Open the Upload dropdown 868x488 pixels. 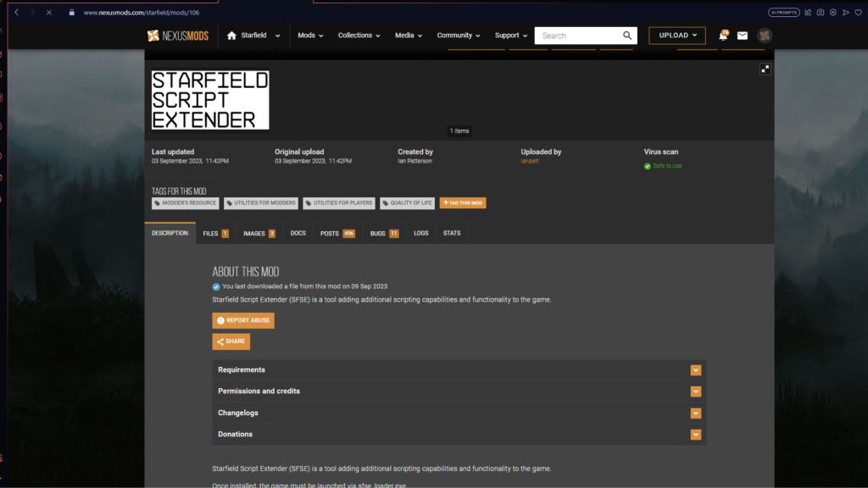click(676, 35)
